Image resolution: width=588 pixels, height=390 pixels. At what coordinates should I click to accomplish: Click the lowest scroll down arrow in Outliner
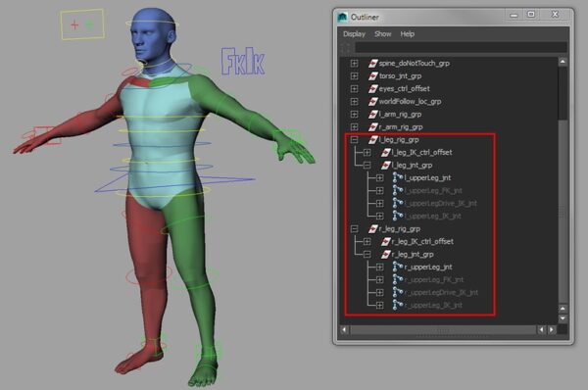click(x=563, y=318)
